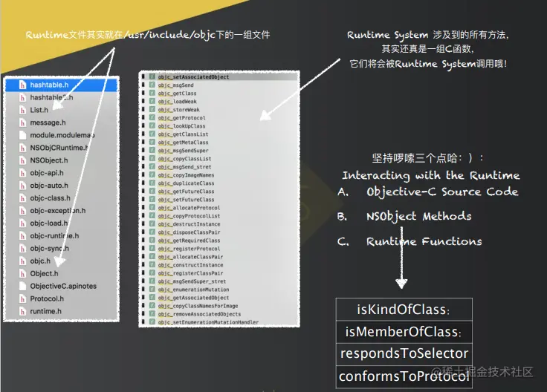Click the NSObject Methods list item
Image resolution: width=547 pixels, height=392 pixels.
coord(404,216)
